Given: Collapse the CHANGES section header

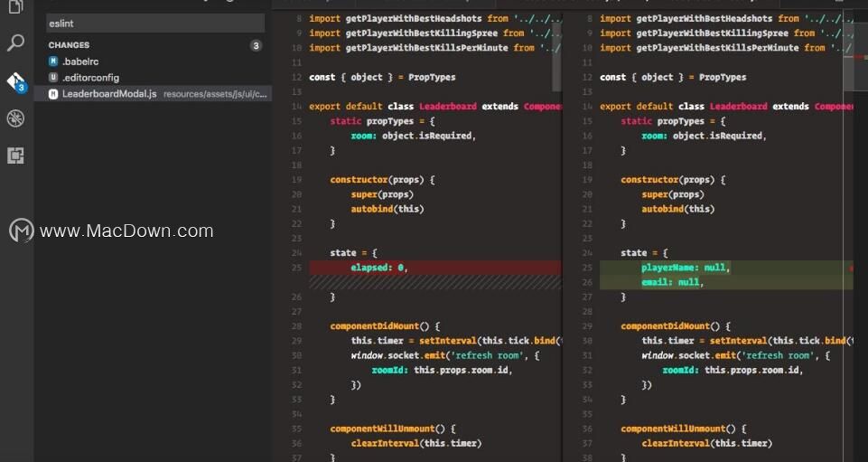Looking at the screenshot, I should pos(69,45).
